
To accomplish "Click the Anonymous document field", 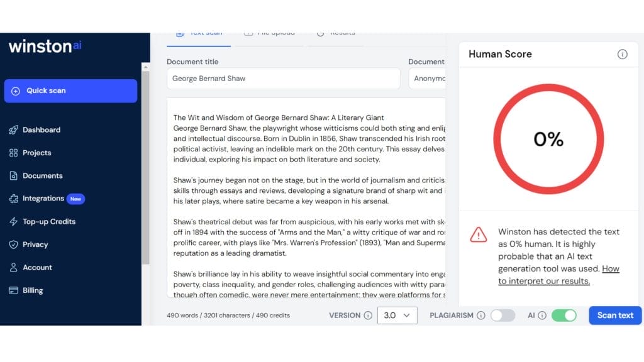I will click(x=427, y=79).
